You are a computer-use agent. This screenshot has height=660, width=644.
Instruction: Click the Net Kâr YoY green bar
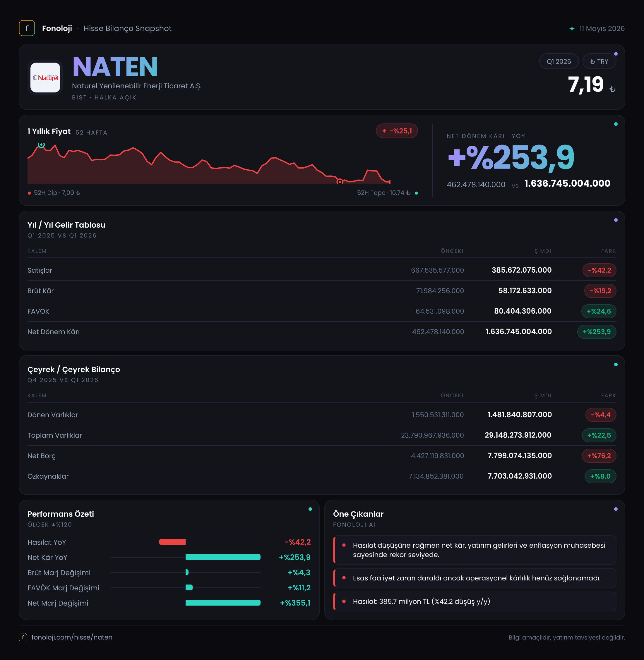(223, 557)
